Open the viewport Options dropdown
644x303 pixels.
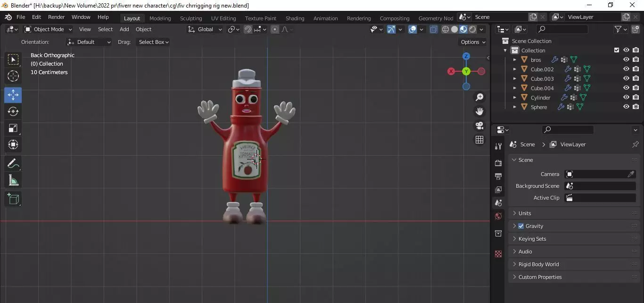[472, 42]
